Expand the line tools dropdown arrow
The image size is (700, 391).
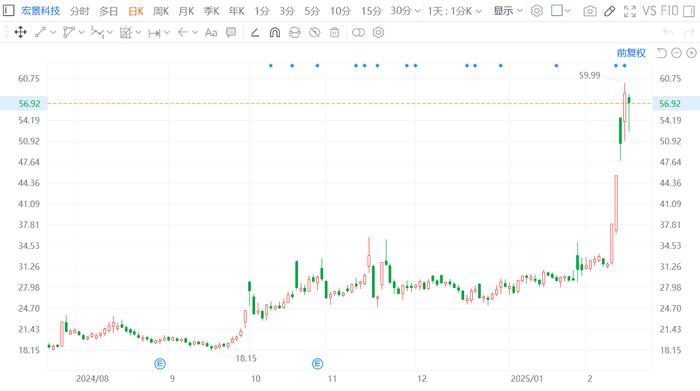(x=53, y=32)
